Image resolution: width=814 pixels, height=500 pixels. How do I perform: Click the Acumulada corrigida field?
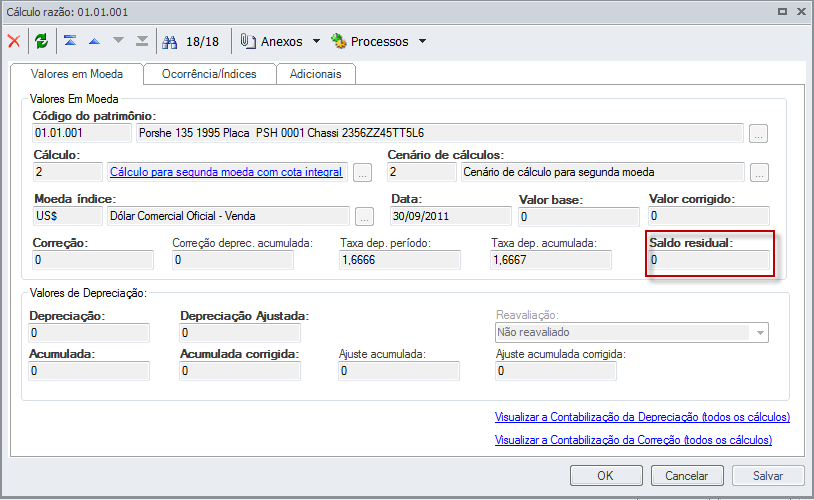click(240, 371)
